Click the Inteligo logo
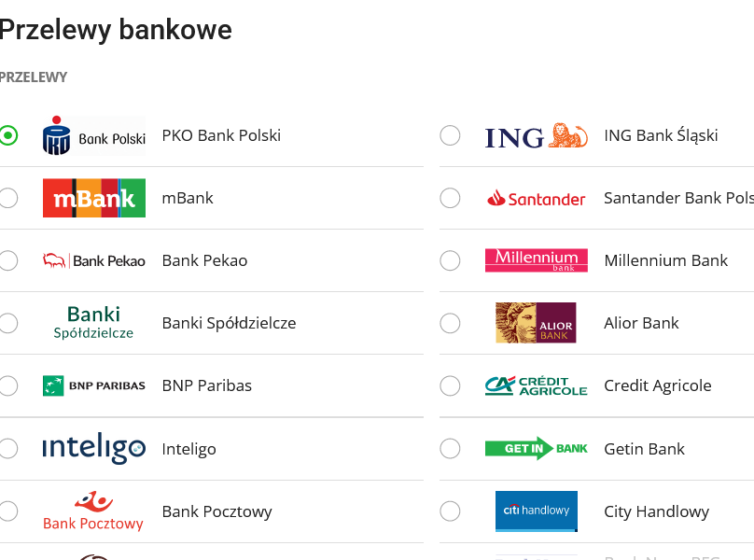The height and width of the screenshot is (560, 754). (94, 448)
